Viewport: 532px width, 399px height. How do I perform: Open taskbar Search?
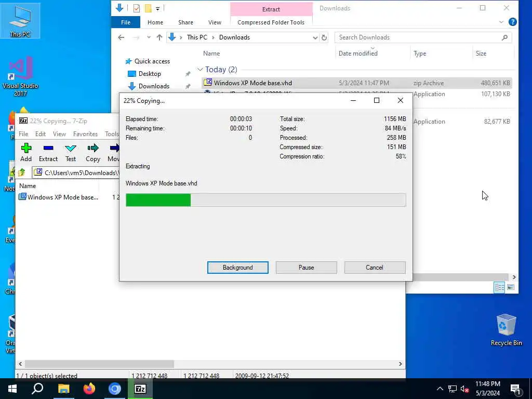pos(37,389)
